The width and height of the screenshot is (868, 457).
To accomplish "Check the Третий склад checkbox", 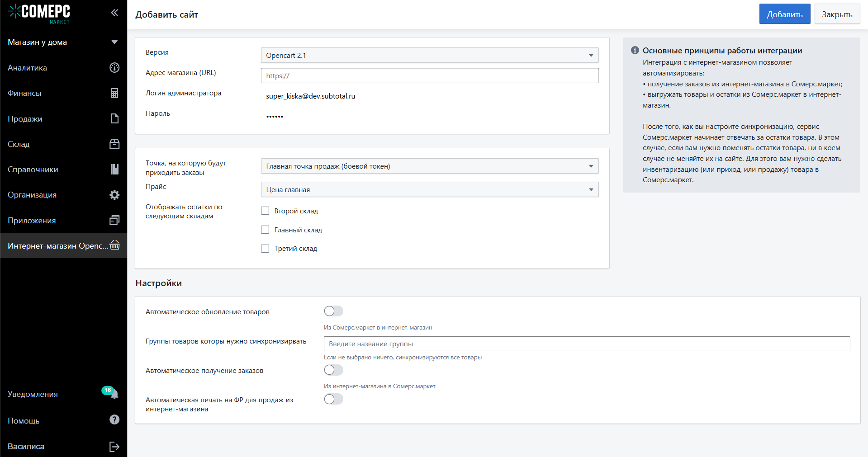I will point(265,248).
